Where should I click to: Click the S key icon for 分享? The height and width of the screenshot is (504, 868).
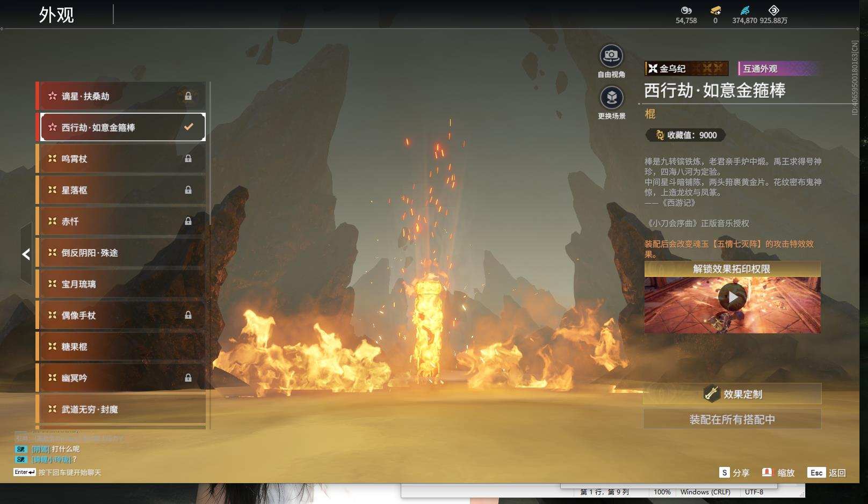[725, 472]
